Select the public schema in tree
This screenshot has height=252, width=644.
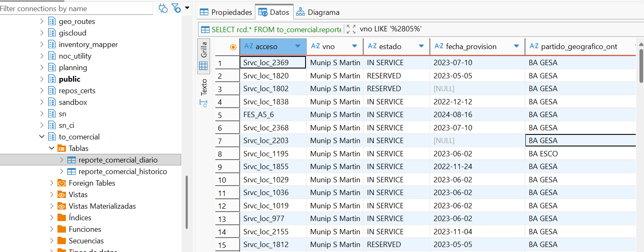point(70,79)
